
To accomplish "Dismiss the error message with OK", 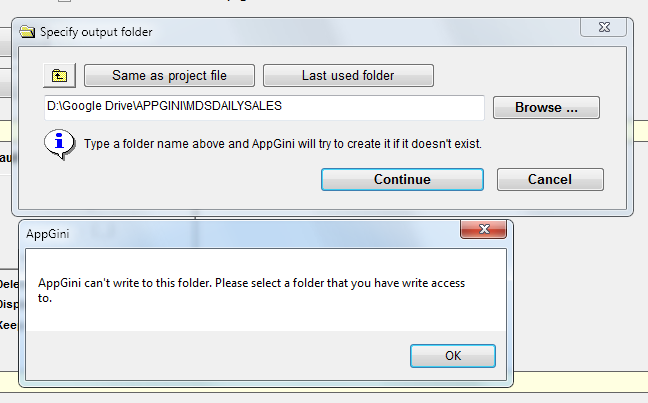I will pos(453,356).
